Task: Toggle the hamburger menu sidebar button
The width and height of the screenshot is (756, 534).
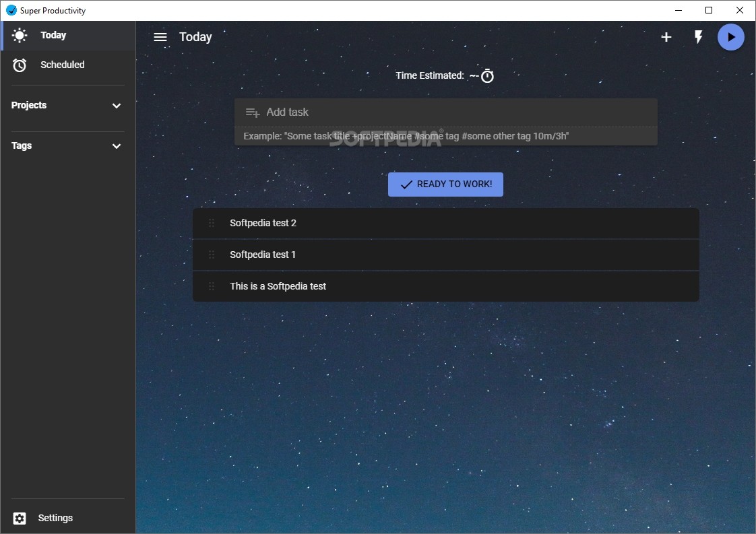Action: (160, 37)
